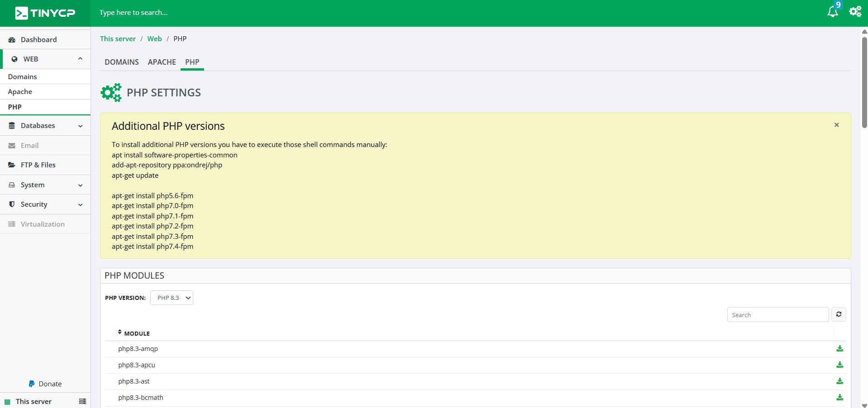Install php8.3-ast via download icon

tap(839, 381)
